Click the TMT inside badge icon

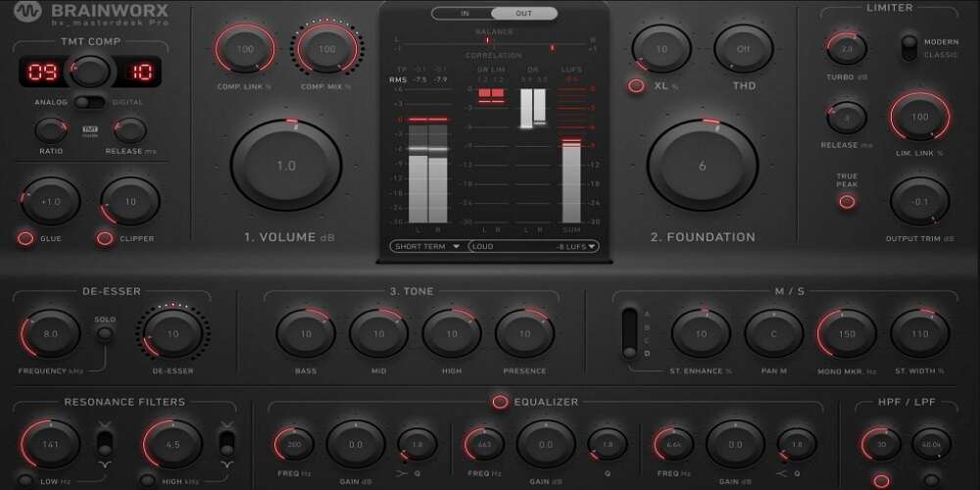[90, 130]
